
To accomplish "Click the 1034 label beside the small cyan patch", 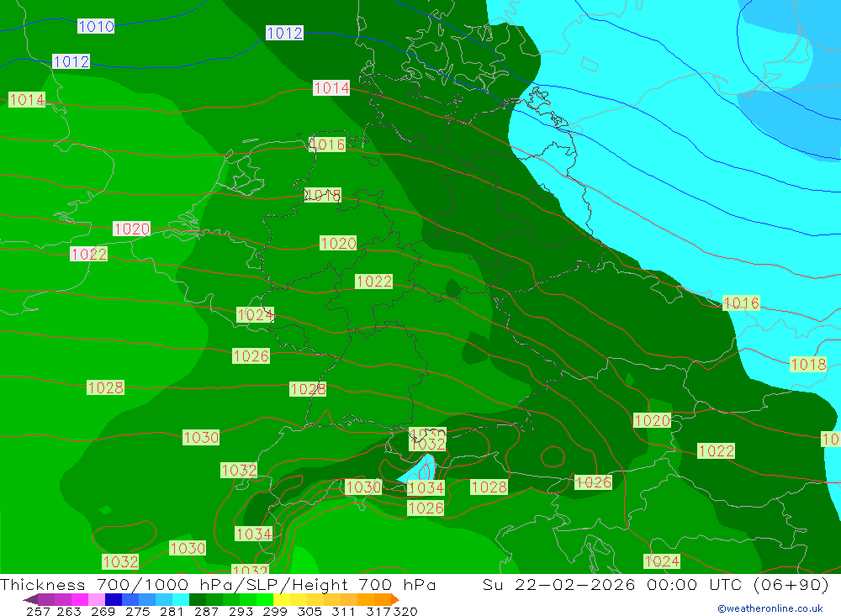I will coord(426,488).
